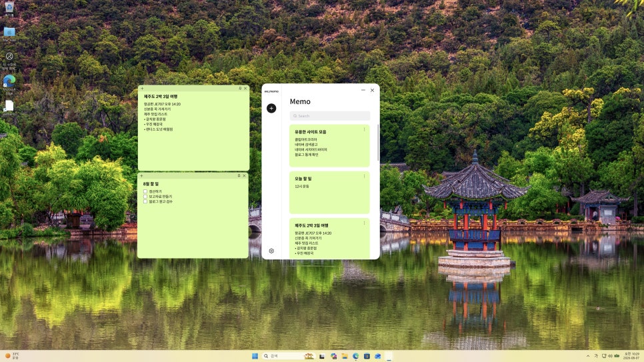Open Microsoft Store from the taskbar
Image resolution: width=644 pixels, height=362 pixels.
(x=367, y=356)
